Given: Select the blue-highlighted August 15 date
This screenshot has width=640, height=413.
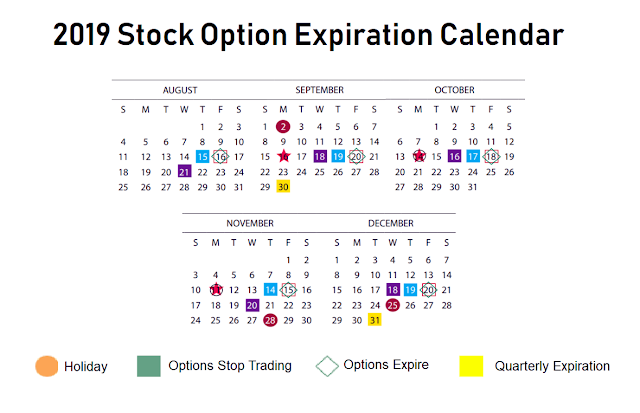Looking at the screenshot, I should pyautogui.click(x=202, y=156).
